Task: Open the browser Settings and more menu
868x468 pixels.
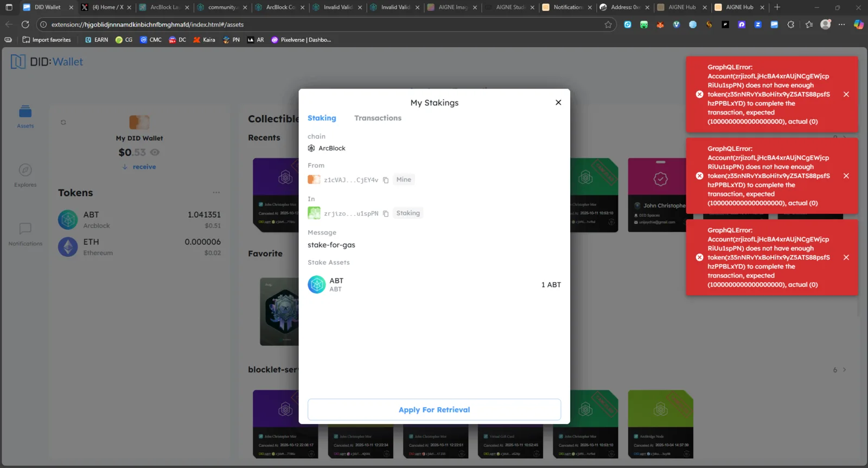Action: click(x=841, y=24)
